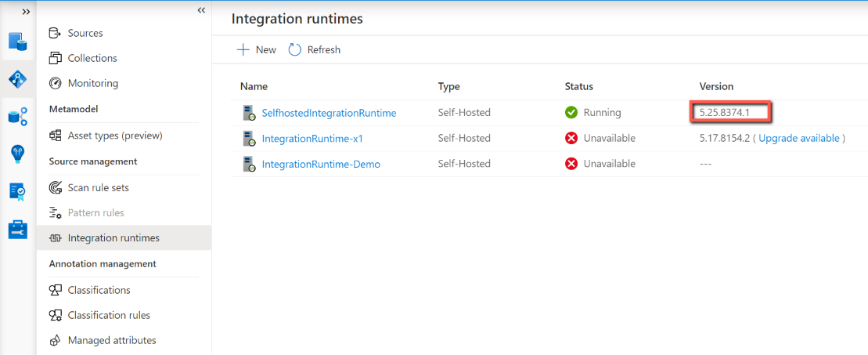This screenshot has height=355, width=868.
Task: Go to Collections in sidebar
Action: [x=92, y=58]
